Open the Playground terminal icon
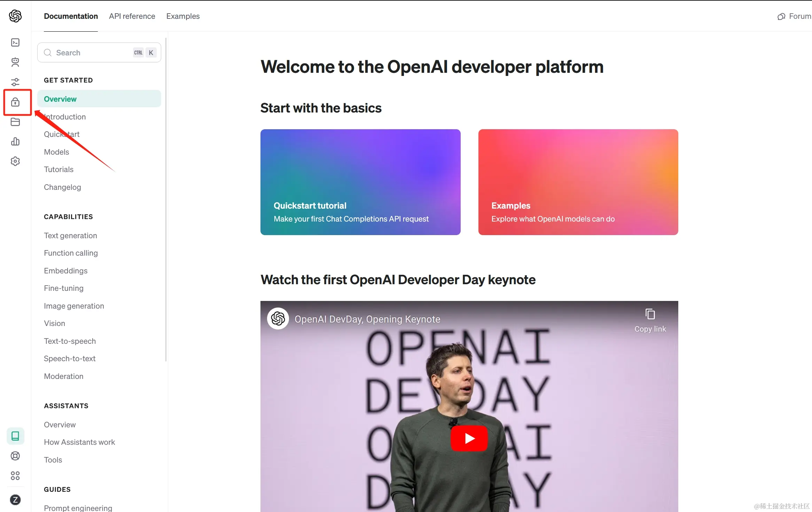812x512 pixels. [x=15, y=42]
